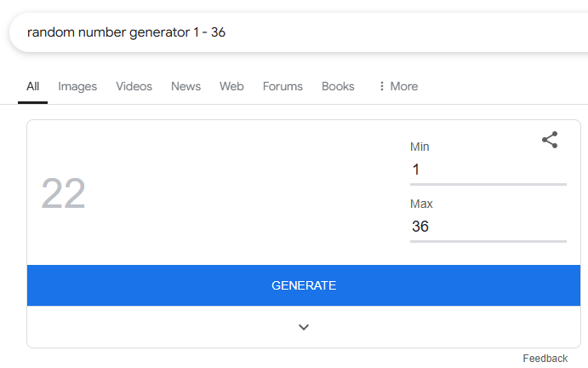Image resolution: width=588 pixels, height=368 pixels.
Task: Open the More search filters menu
Action: 398,86
